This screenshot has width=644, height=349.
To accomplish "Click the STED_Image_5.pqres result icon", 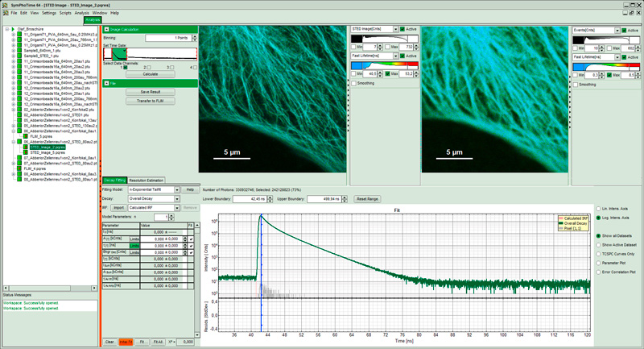I will (x=26, y=152).
